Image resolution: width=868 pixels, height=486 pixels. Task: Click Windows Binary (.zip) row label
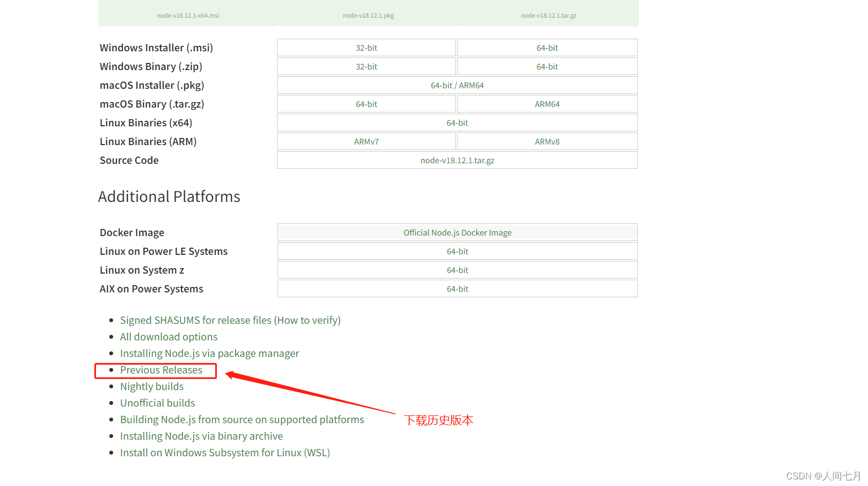(x=151, y=67)
